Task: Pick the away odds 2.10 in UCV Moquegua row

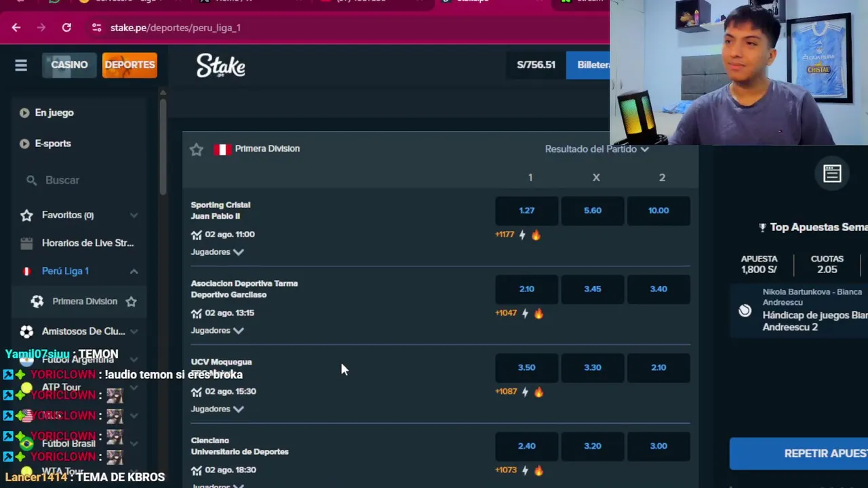Action: pyautogui.click(x=658, y=368)
